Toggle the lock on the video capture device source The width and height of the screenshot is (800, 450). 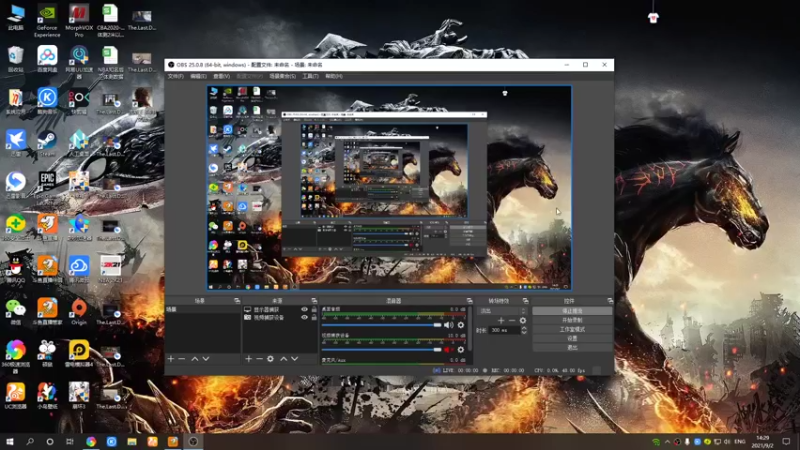(314, 317)
